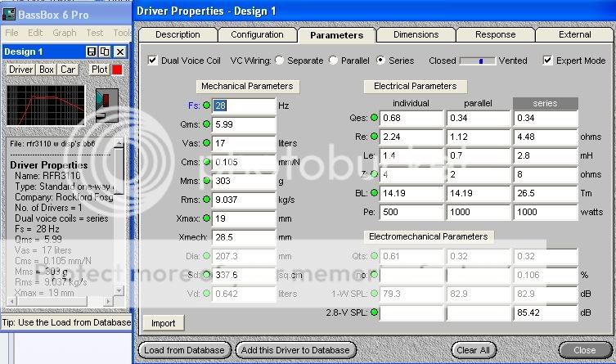Select Series VC wiring option
Screen dimensions: 616x364
[380, 61]
